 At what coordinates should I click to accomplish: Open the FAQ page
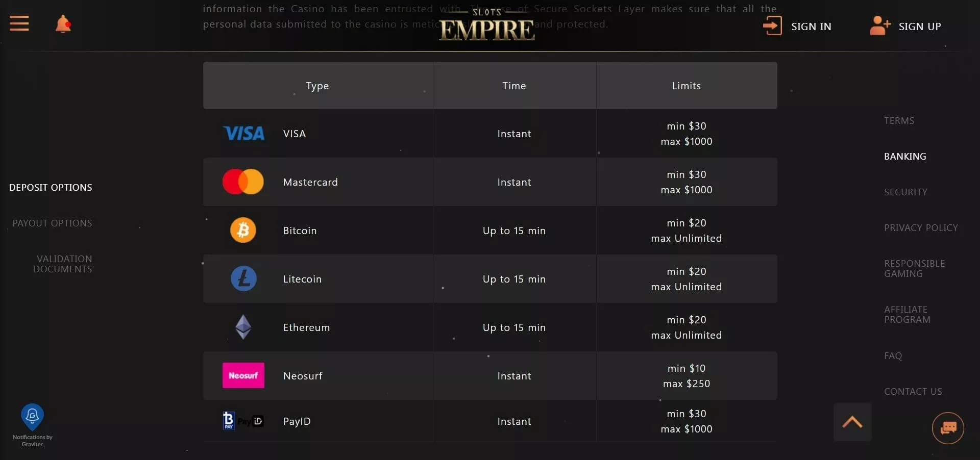pos(893,356)
